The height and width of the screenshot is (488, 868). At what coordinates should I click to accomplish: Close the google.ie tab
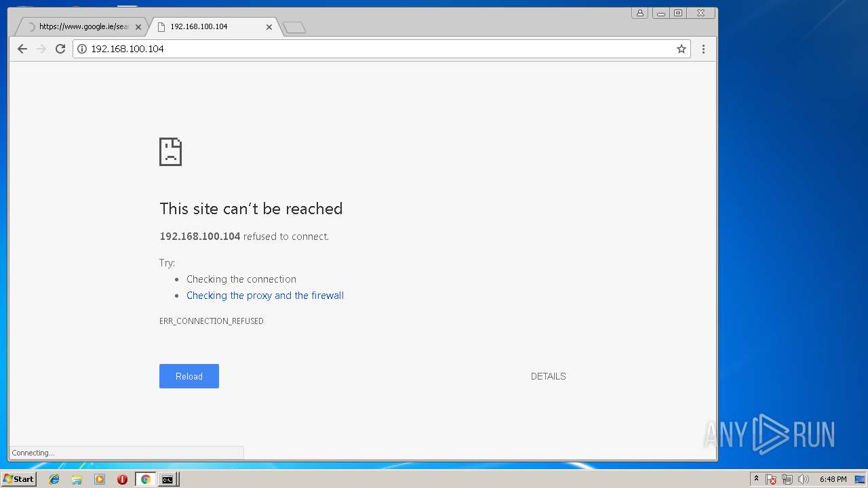click(138, 27)
